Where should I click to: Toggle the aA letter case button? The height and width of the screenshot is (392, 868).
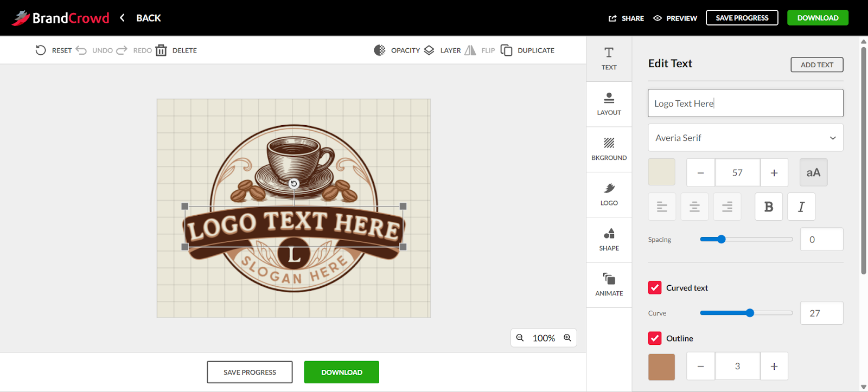[813, 172]
